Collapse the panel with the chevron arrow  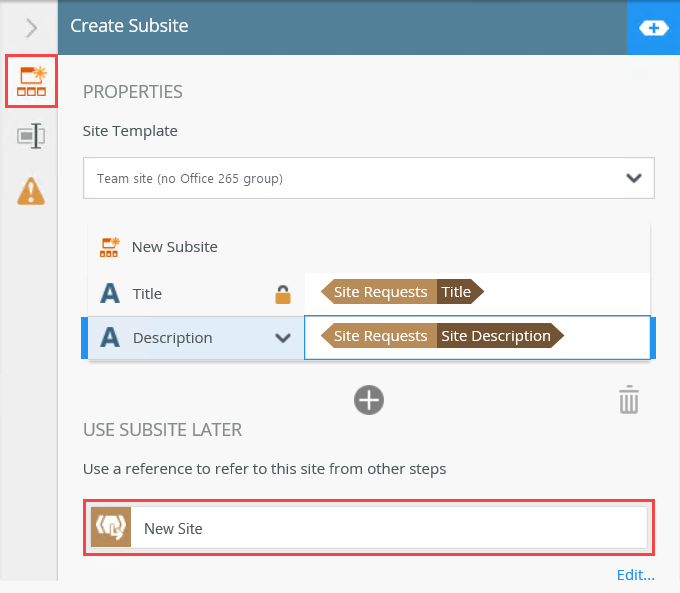(31, 28)
